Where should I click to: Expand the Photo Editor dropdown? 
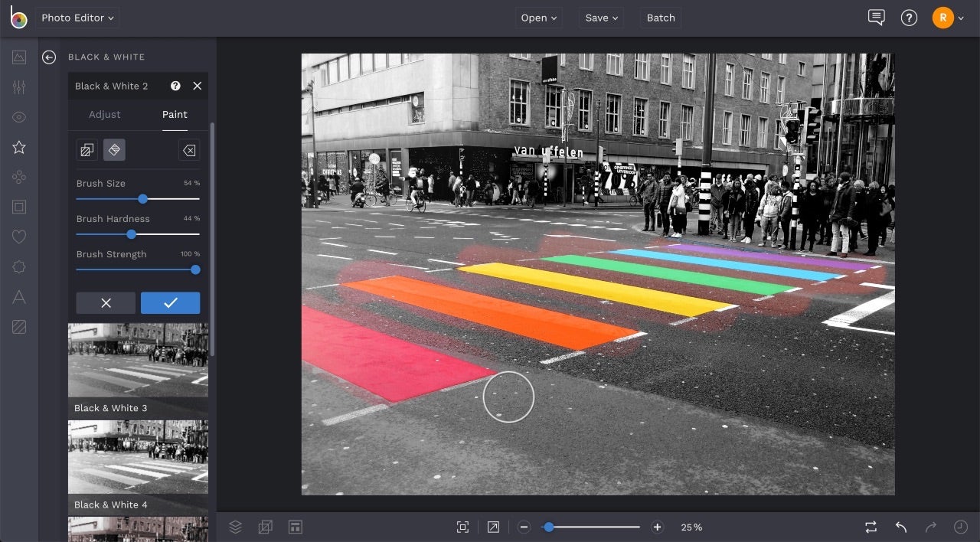(77, 18)
